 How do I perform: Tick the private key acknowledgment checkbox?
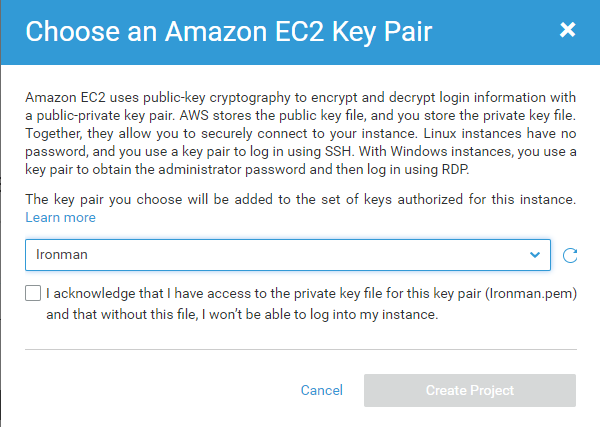34,294
